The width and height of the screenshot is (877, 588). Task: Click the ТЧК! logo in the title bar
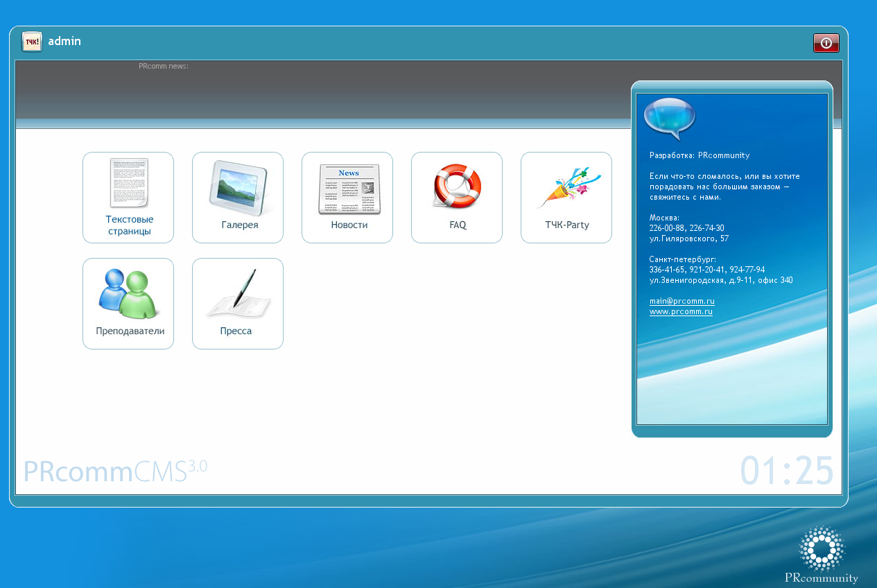click(32, 42)
